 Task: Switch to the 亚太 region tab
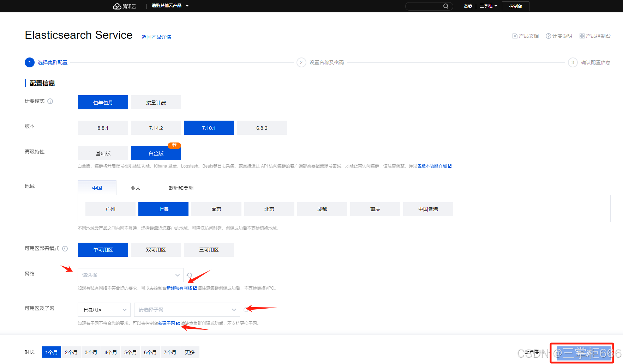tap(136, 188)
